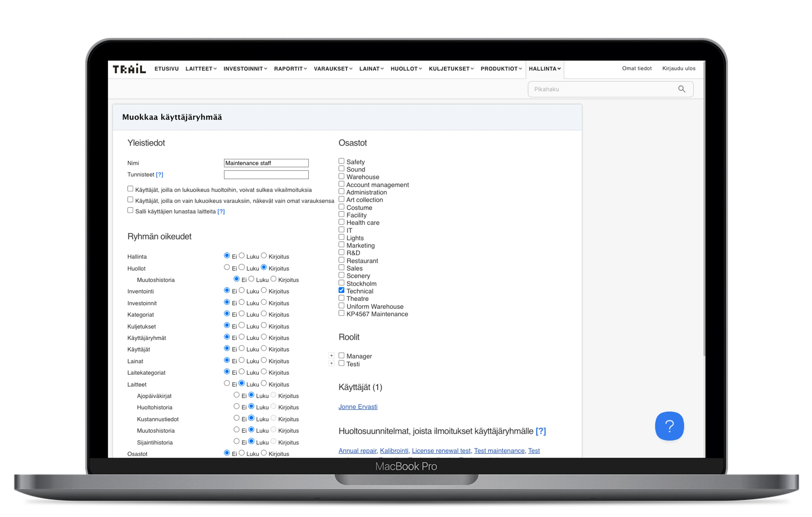Click help marker next to Tunnisteet
812x517 pixels.
(x=160, y=174)
